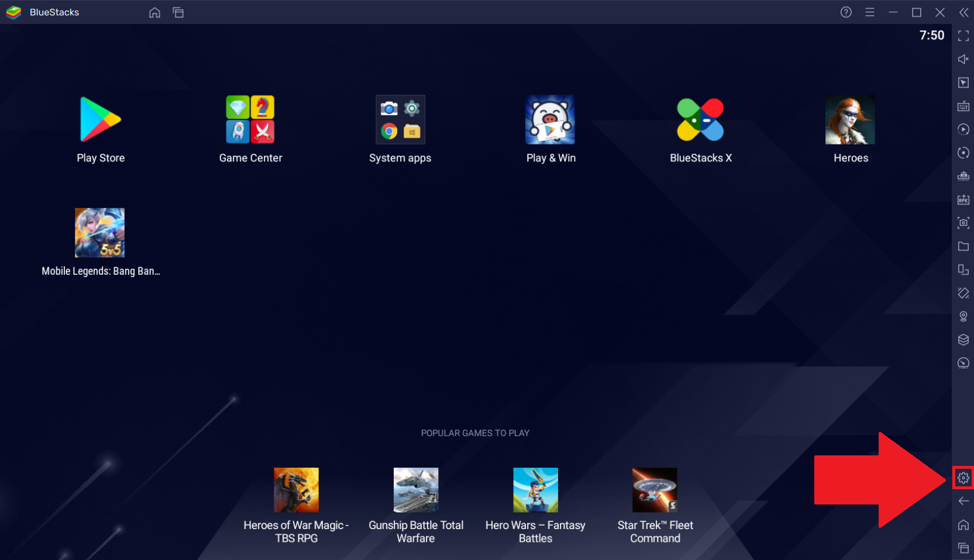Open the media manager folder icon
The image size is (974, 560).
963,246
